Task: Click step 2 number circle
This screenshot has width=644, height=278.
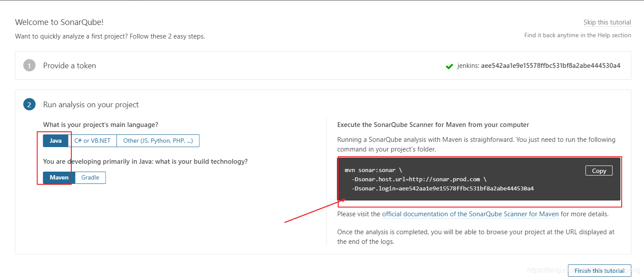Action: pyautogui.click(x=29, y=105)
